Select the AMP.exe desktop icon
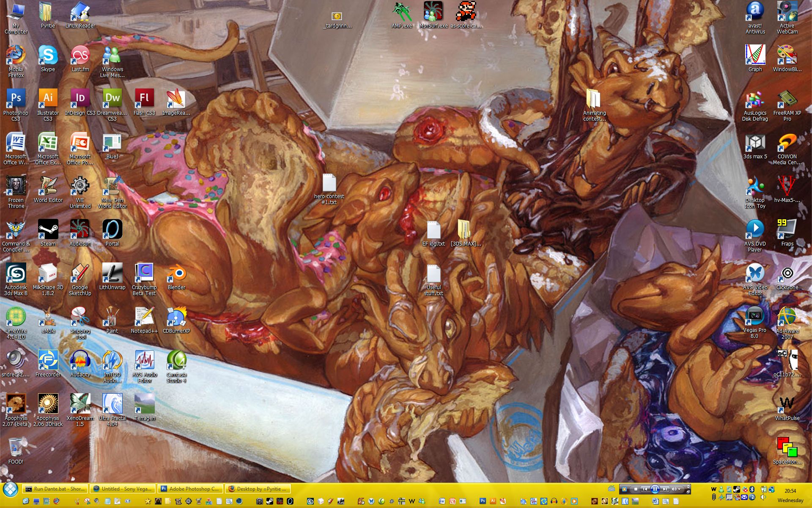The image size is (812, 508). [401, 14]
